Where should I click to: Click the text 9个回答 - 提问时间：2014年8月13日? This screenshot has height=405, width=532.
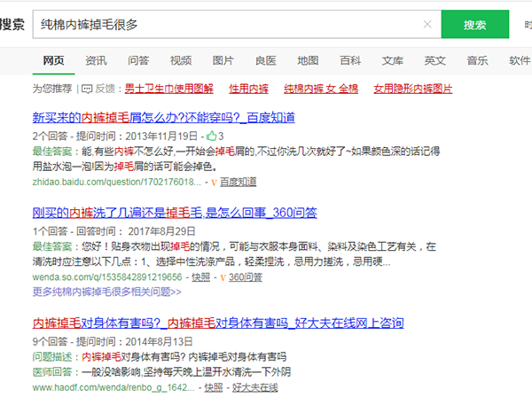pyautogui.click(x=113, y=341)
